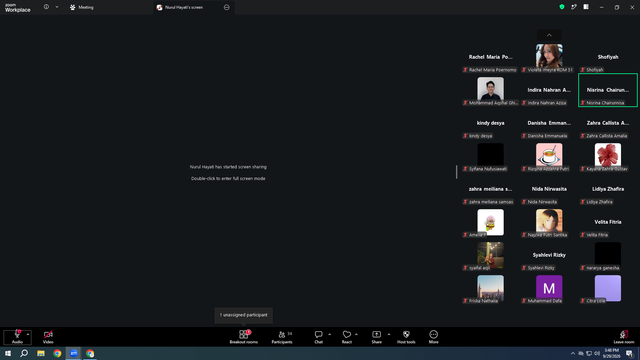Click the minus icon on Nurul Hayati's screen tab
Screen dimensions: 640x360
click(227, 7)
